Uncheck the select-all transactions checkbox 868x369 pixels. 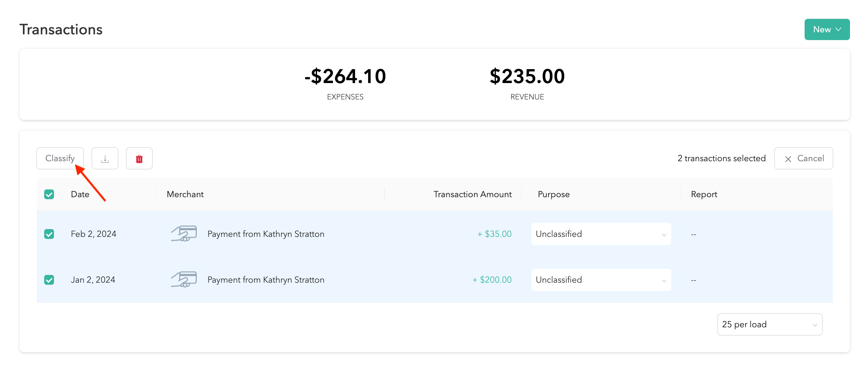pyautogui.click(x=49, y=194)
